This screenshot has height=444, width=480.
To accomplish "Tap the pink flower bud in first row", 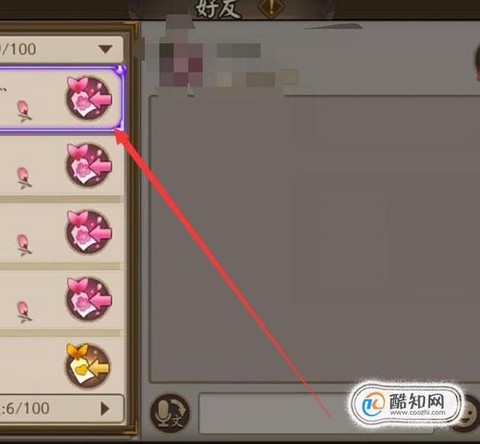I will (24, 111).
